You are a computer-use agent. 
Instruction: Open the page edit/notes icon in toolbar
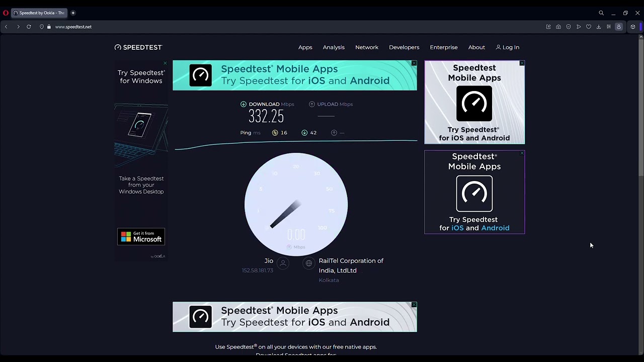pos(548,27)
